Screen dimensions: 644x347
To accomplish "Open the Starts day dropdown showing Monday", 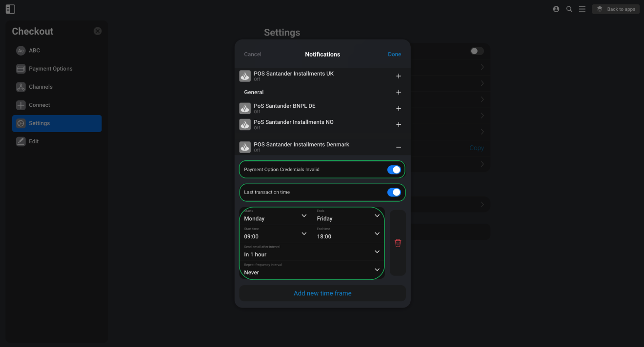I will click(276, 216).
